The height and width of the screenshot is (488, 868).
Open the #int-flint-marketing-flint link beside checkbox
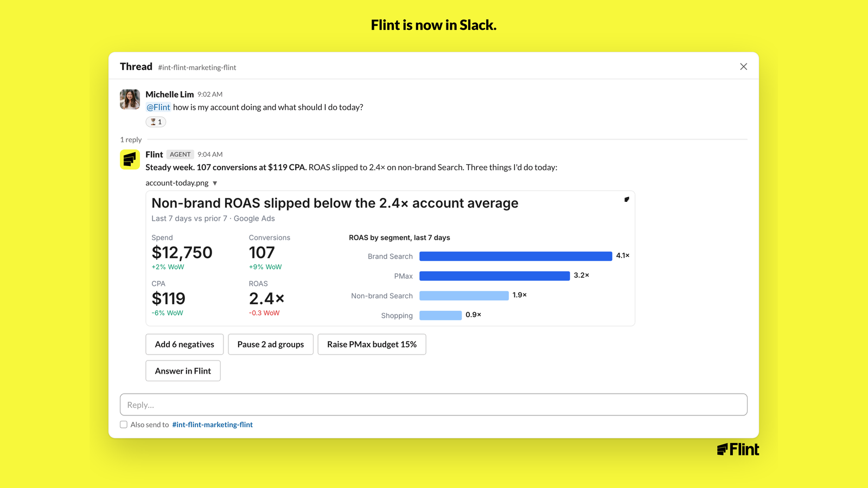point(212,425)
